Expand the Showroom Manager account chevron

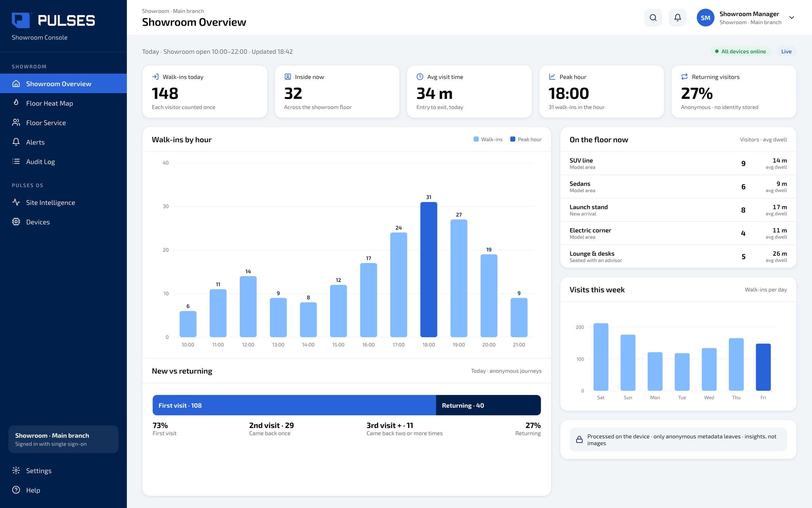[x=792, y=18]
